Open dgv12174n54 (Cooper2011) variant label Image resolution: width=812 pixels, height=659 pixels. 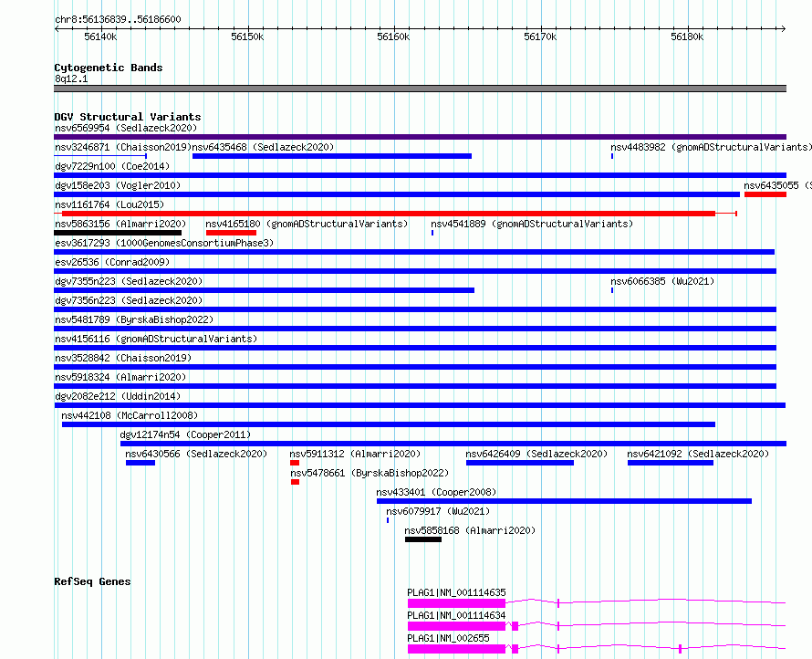pos(185,434)
